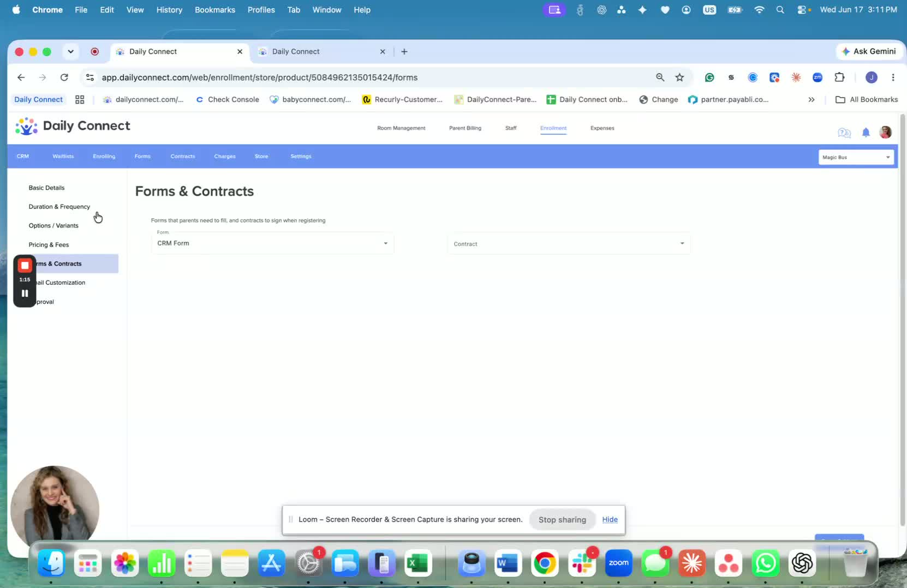Open the help chat bubble icon
This screenshot has width=907, height=588.
[x=844, y=133]
